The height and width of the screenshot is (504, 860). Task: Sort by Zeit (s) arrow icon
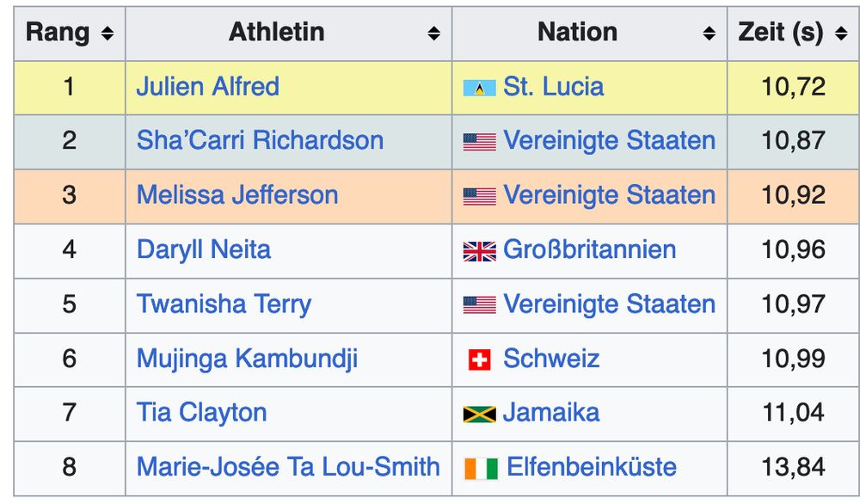click(841, 34)
